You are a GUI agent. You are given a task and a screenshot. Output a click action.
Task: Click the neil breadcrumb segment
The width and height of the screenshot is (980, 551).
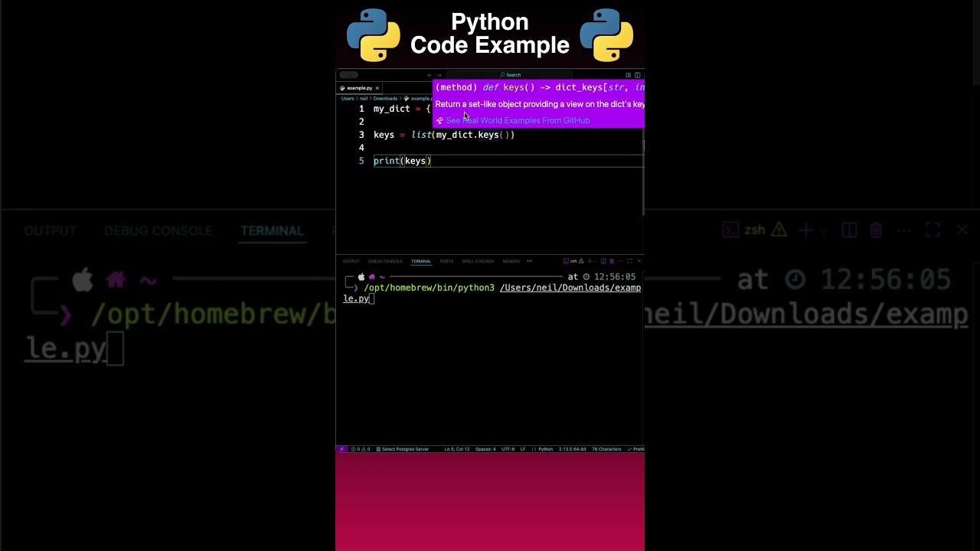(364, 98)
